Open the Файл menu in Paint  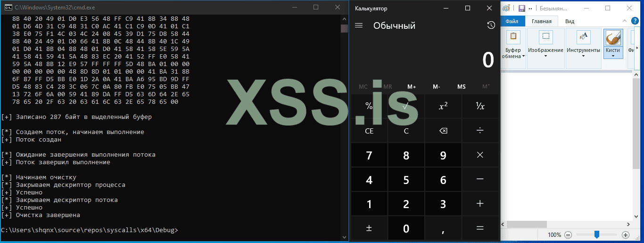pyautogui.click(x=512, y=21)
